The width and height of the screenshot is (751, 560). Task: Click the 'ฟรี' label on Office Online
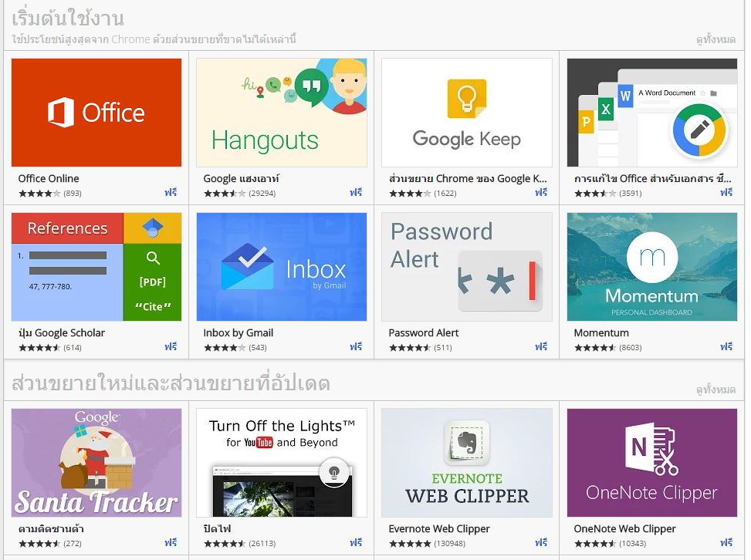coord(171,192)
